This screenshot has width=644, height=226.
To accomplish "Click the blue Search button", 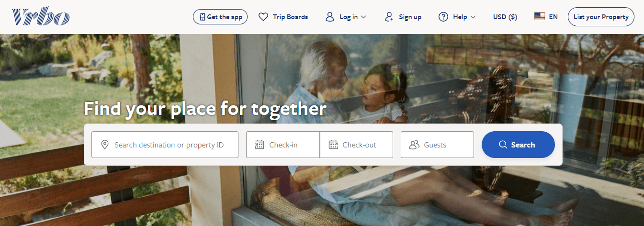I will [x=518, y=145].
